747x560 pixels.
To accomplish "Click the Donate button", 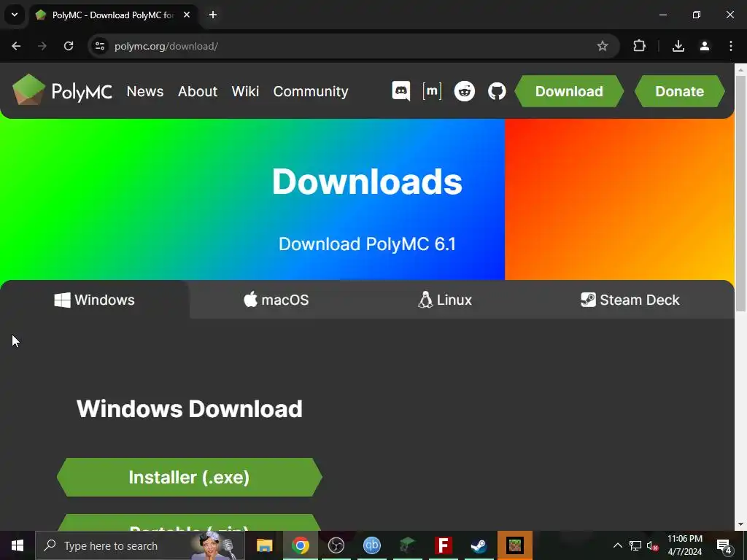I will pos(680,91).
